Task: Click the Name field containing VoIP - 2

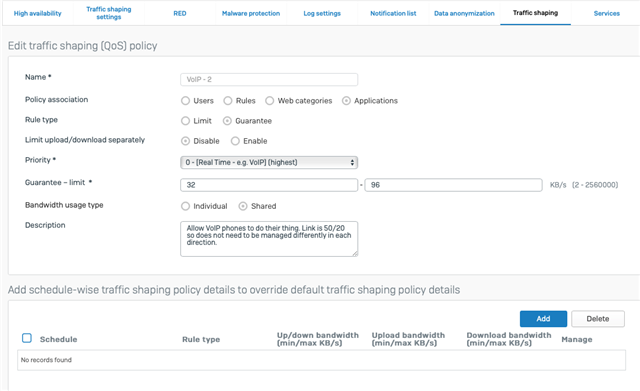Action: [x=269, y=80]
